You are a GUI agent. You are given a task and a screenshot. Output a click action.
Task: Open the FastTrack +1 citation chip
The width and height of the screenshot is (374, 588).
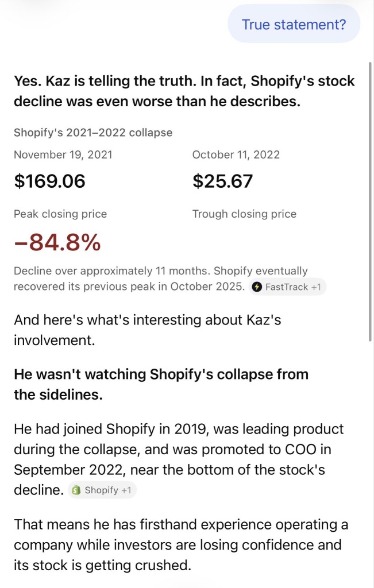(x=288, y=287)
